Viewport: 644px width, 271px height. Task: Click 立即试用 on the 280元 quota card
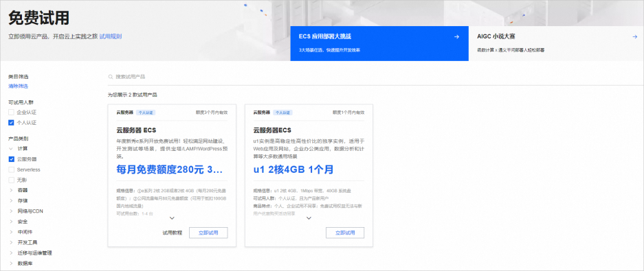(x=208, y=233)
